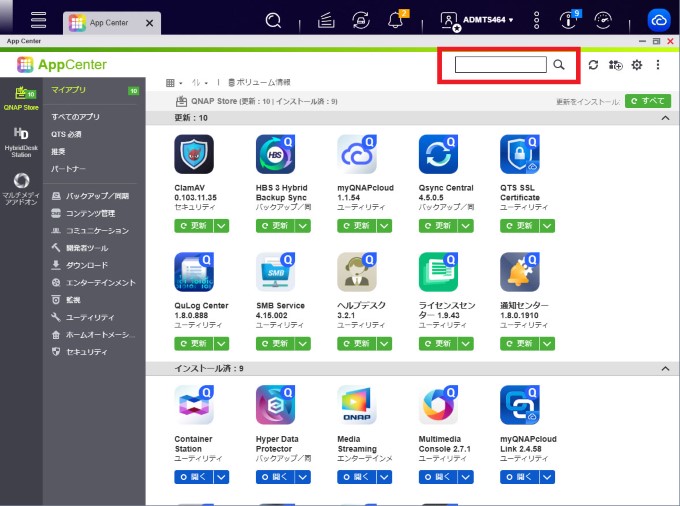The image size is (680, 506).
Task: Click the desktop search magnifier icon
Action: [273, 20]
